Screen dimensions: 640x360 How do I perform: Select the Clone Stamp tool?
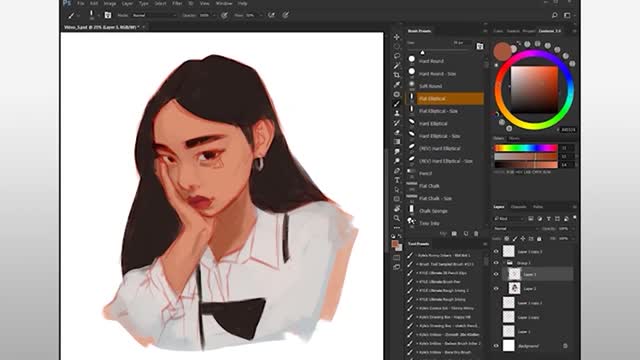[x=397, y=113]
